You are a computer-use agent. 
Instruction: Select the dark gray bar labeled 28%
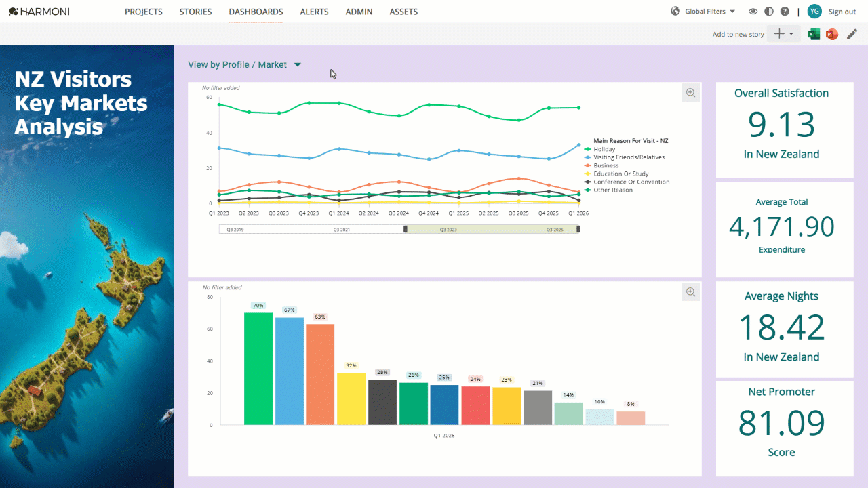coord(382,403)
